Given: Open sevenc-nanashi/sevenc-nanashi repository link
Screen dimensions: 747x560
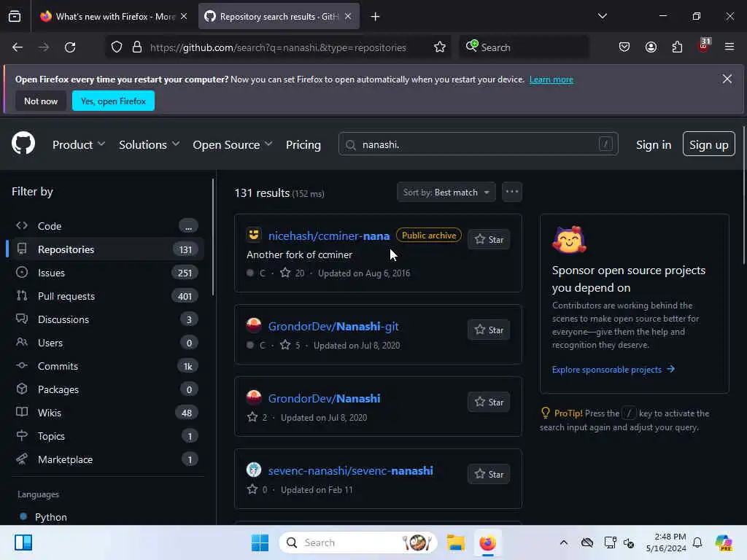Looking at the screenshot, I should 351,470.
